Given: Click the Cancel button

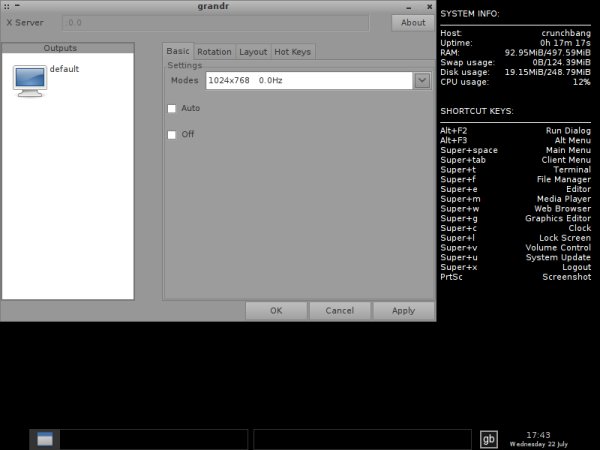Looking at the screenshot, I should tap(340, 311).
